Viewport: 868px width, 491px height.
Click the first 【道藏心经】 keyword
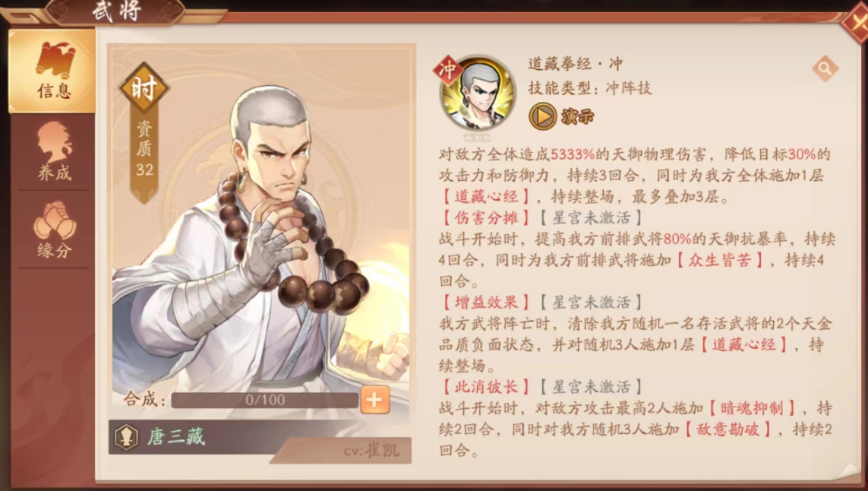tap(485, 197)
